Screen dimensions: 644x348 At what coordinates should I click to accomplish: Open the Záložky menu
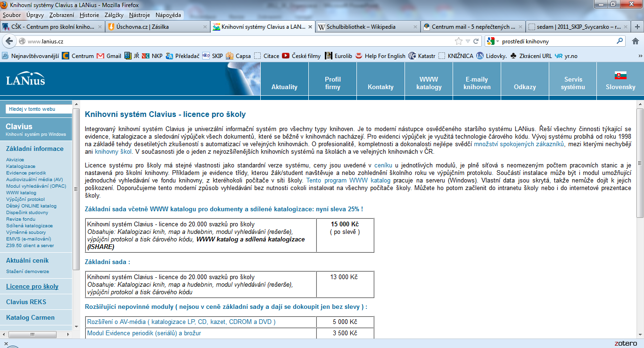(114, 15)
